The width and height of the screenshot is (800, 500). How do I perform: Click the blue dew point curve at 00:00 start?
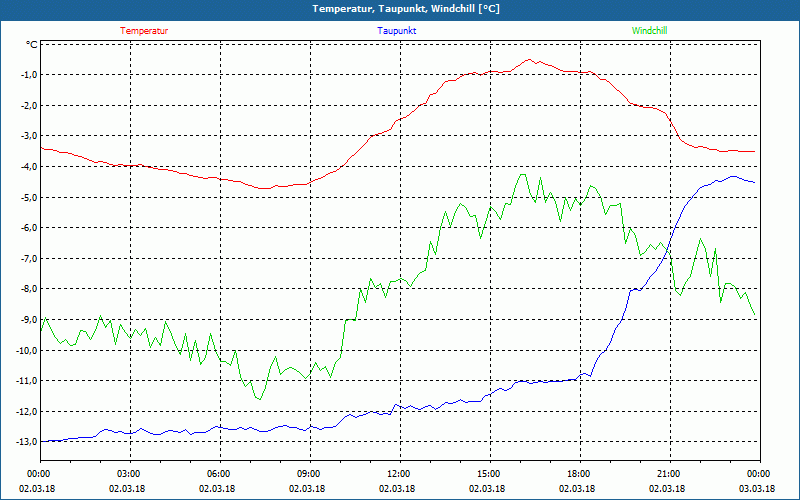(42, 441)
